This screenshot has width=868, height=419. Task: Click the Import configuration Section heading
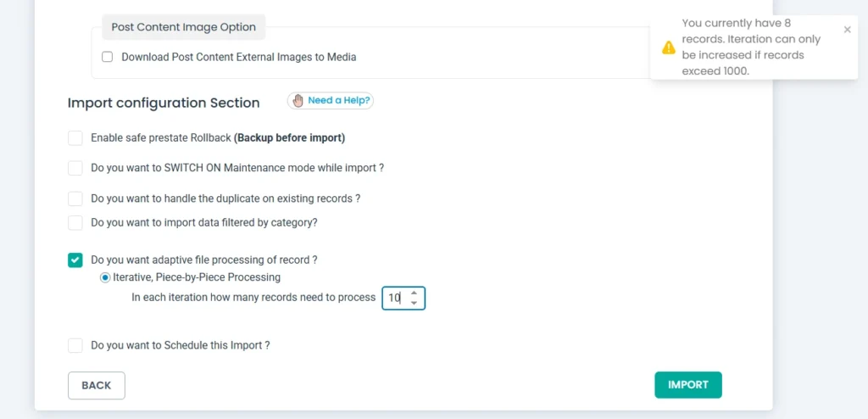(x=164, y=103)
